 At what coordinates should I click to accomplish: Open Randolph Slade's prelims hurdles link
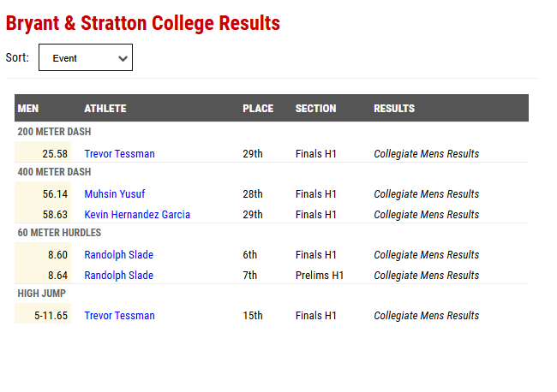118,276
